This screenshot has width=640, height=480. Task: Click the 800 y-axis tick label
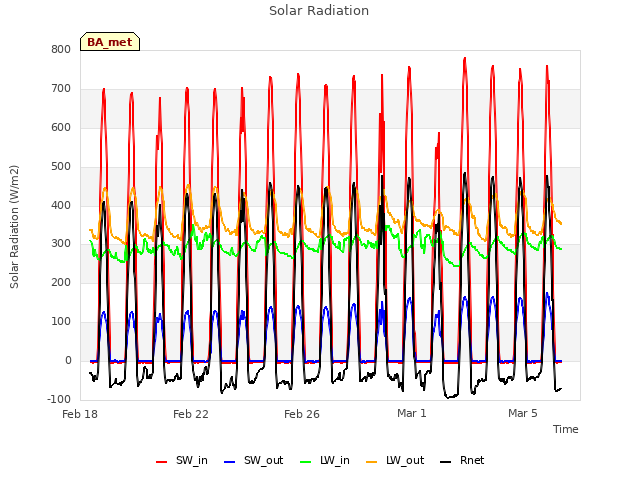(61, 49)
